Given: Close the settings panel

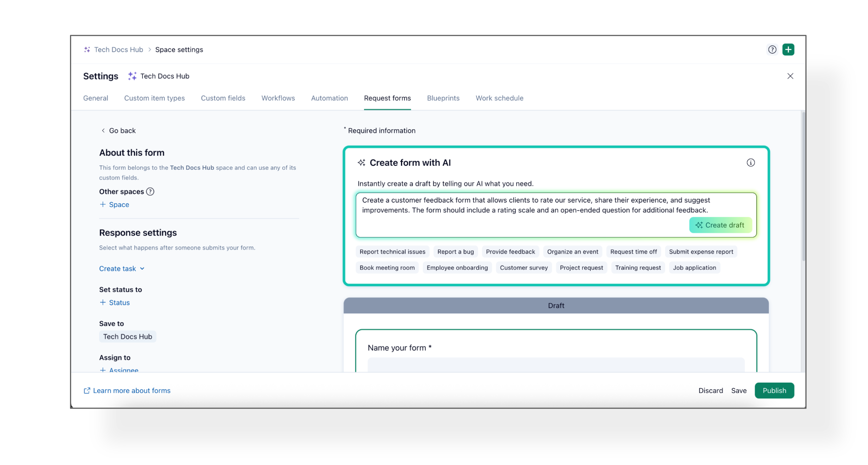Looking at the screenshot, I should pos(790,76).
